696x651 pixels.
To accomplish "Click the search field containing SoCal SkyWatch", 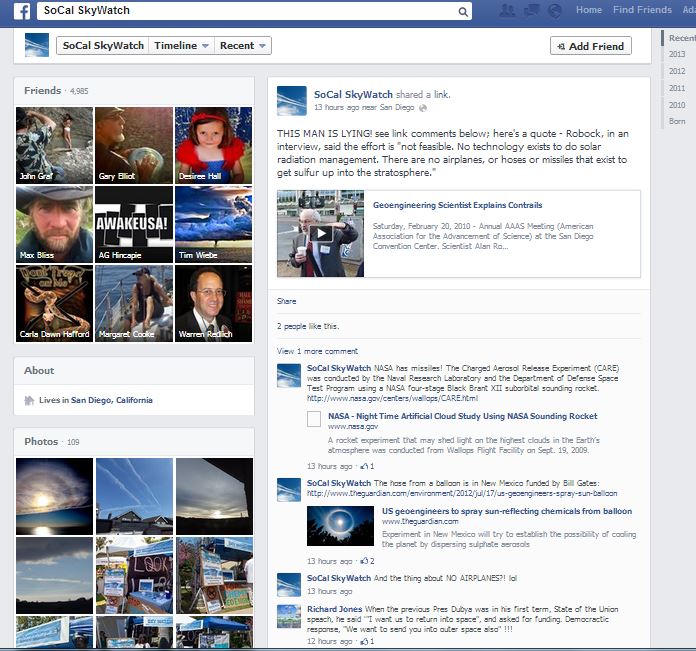I will [x=250, y=12].
